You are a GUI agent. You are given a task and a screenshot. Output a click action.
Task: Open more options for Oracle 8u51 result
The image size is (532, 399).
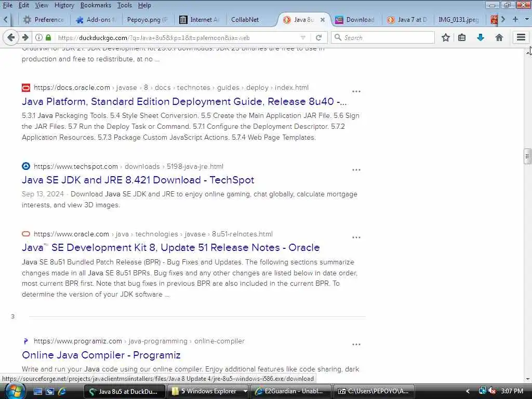click(x=356, y=237)
